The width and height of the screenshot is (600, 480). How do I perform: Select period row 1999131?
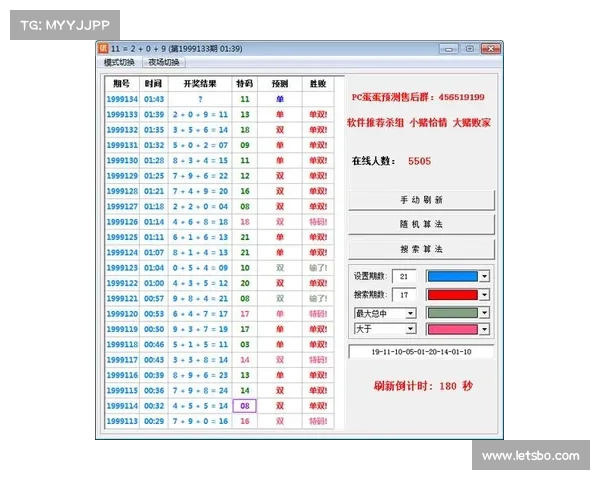pos(219,145)
